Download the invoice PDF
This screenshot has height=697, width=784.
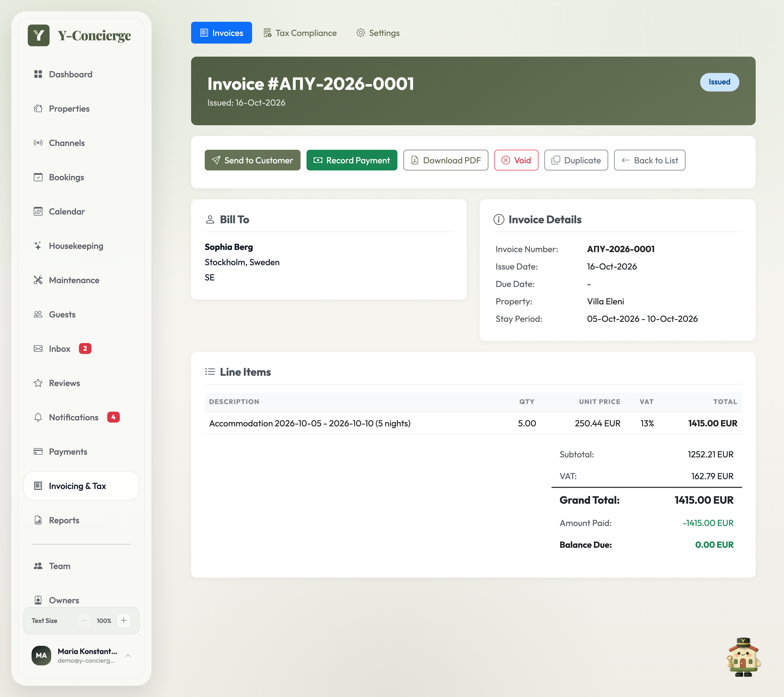click(446, 160)
